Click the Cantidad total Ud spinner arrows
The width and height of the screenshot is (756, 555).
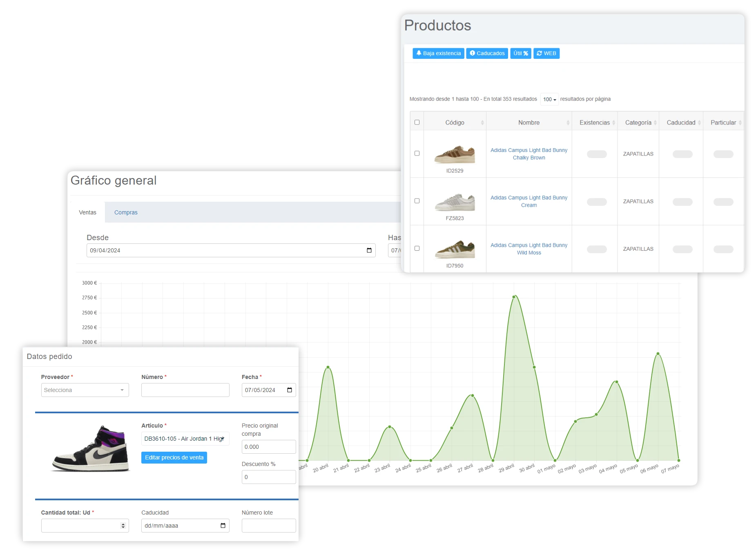[x=123, y=526]
